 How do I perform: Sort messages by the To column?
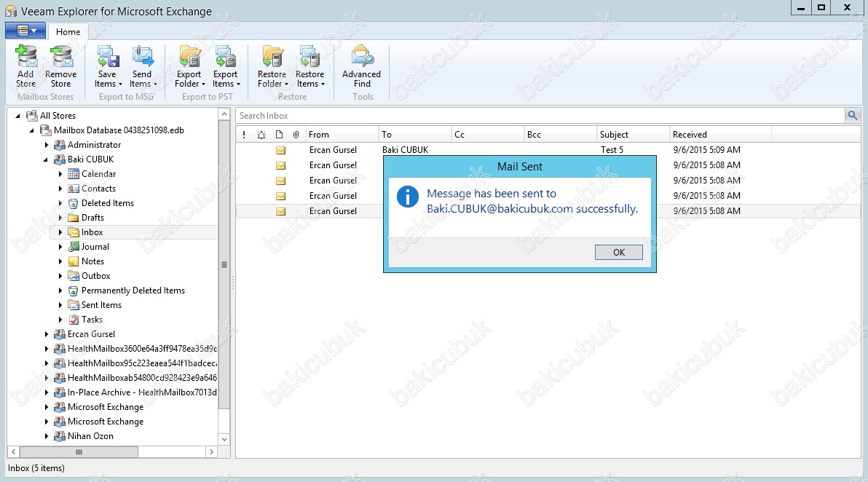pos(414,135)
